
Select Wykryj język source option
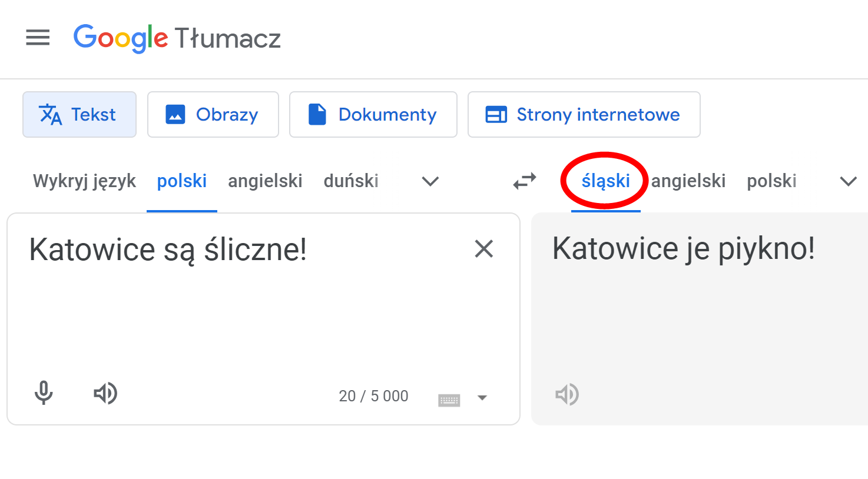coord(84,181)
